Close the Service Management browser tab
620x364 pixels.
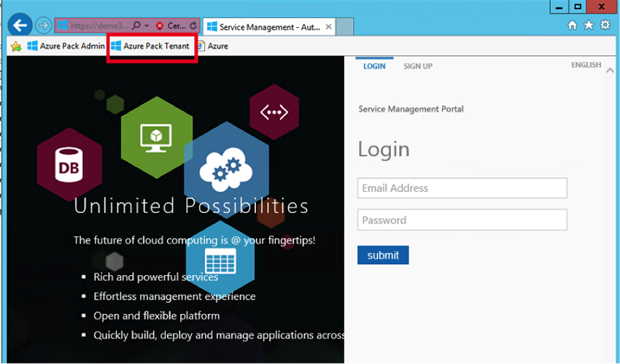pyautogui.click(x=328, y=27)
